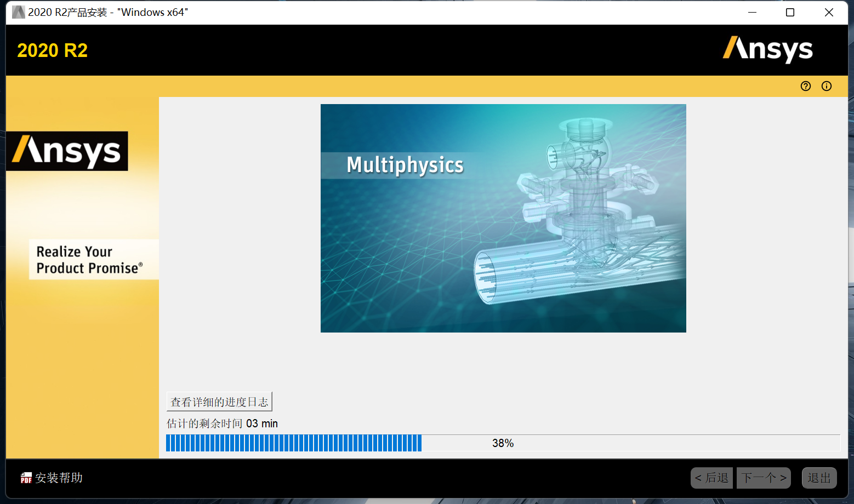Open the help icon on the yellow bar
854x504 pixels.
pyautogui.click(x=805, y=85)
